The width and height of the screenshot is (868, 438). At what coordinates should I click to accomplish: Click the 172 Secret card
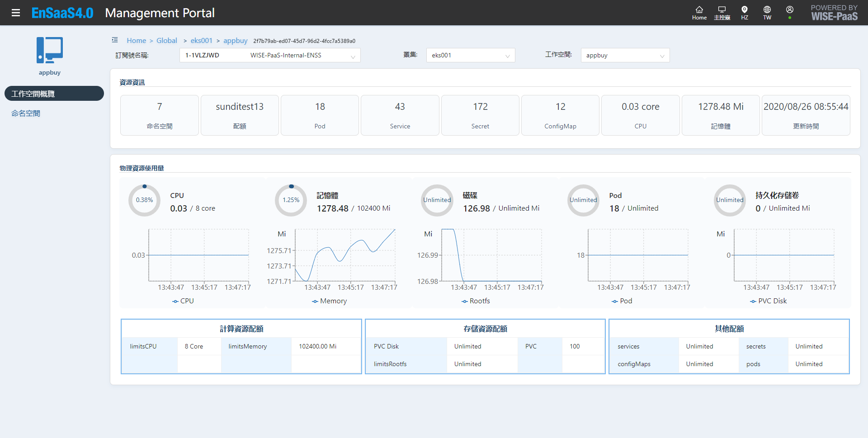(480, 115)
